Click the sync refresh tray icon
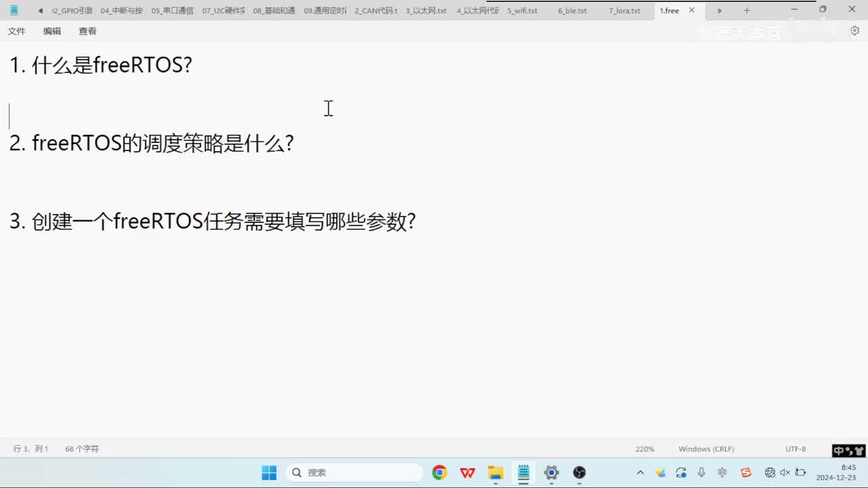 pos(681,472)
